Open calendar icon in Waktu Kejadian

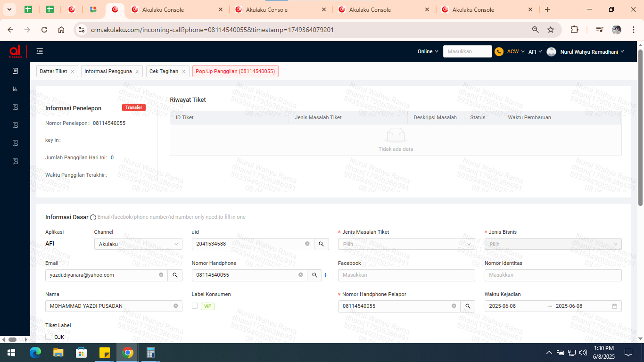tap(614, 306)
